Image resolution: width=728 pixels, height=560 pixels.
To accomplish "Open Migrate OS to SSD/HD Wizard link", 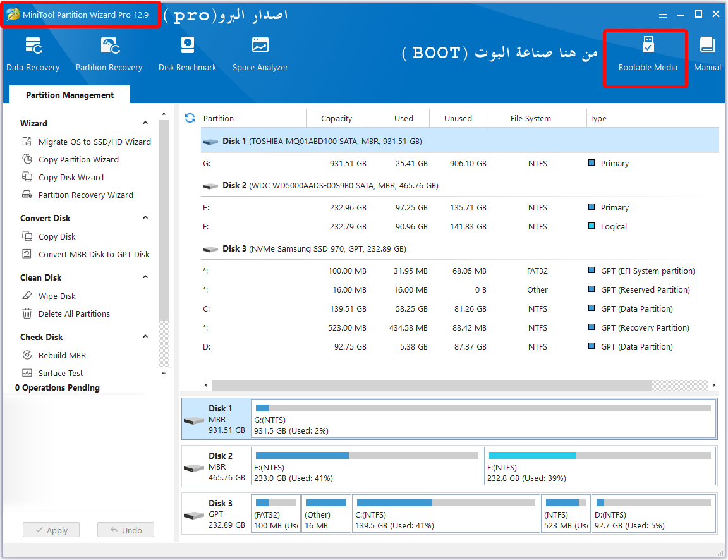I will [95, 142].
